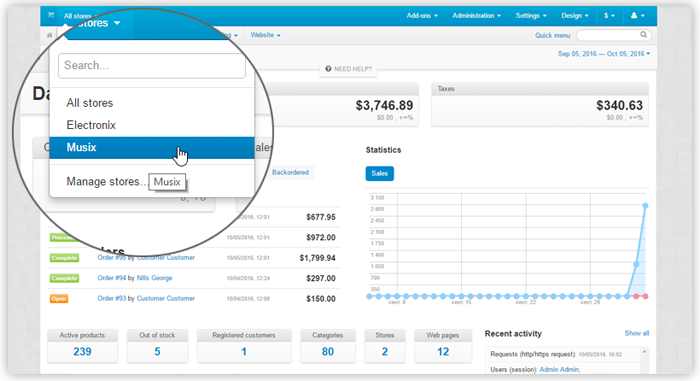Expand the Add-ons menu
700x381 pixels.
click(422, 16)
